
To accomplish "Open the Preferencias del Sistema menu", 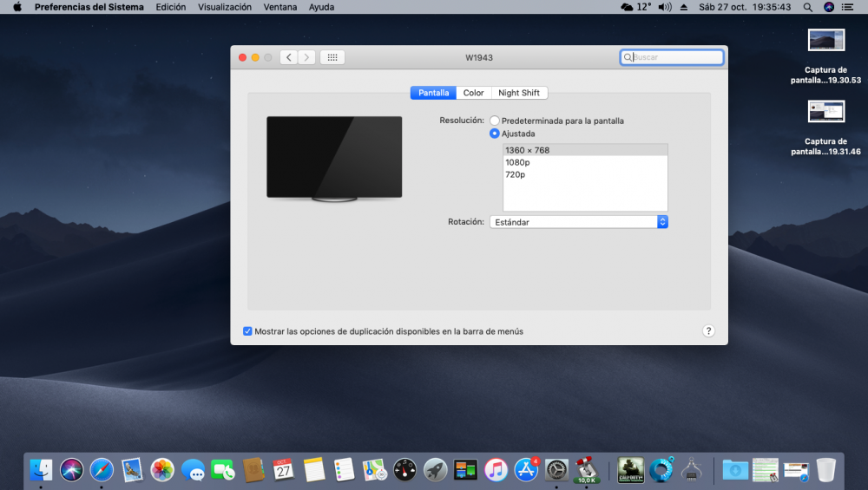I will click(x=89, y=7).
